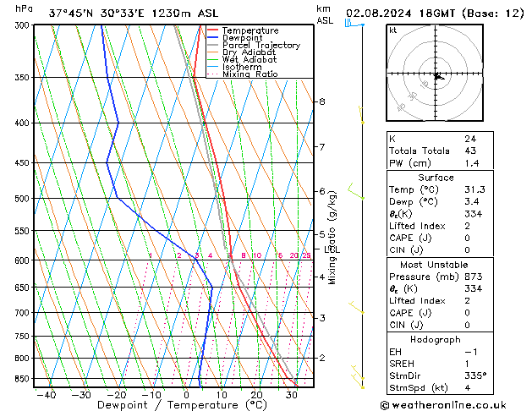Click the LCL marker on the height axis
The image size is (532, 411).
332,249
